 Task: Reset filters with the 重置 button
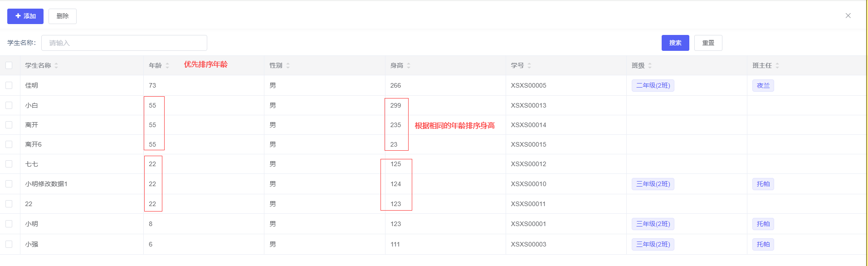[x=708, y=43]
